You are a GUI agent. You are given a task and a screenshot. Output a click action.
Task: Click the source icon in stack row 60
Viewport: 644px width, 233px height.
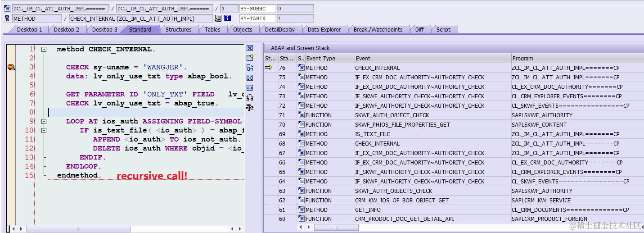point(301,219)
